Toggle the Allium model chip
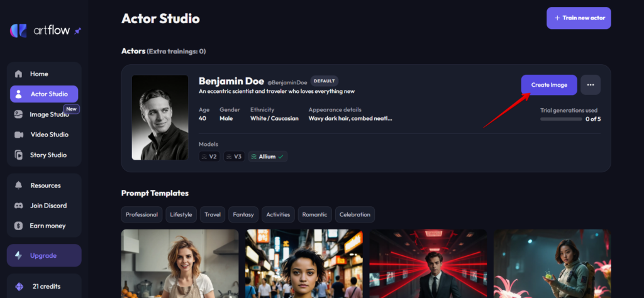This screenshot has width=644, height=298. coord(268,157)
